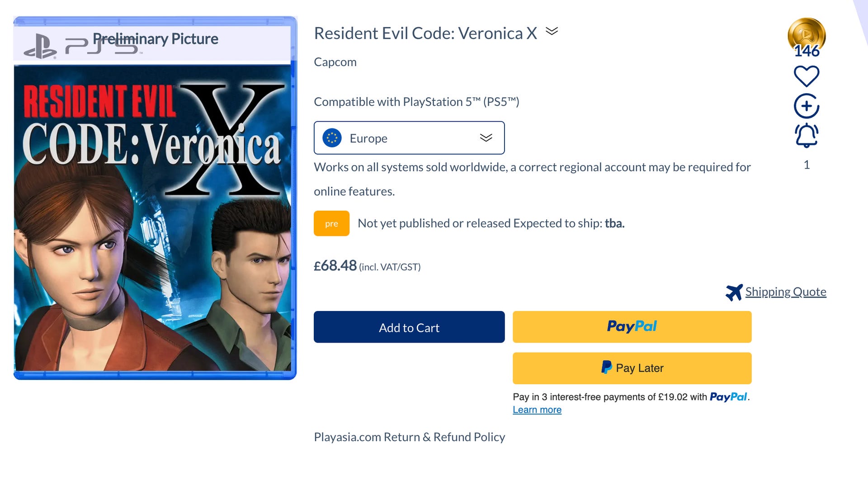Click the Resident Evil Code: Veronica X title
The height and width of the screenshot is (481, 868).
point(425,33)
